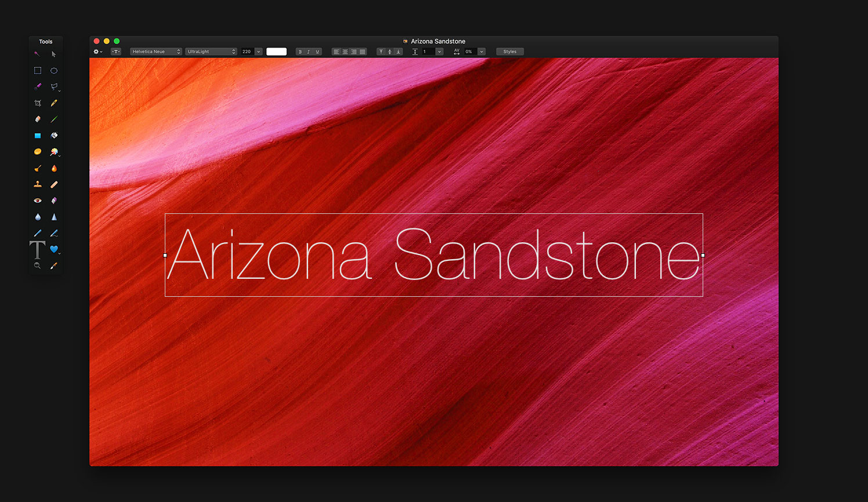The image size is (868, 502).
Task: Click the left handle of text box
Action: click(165, 255)
